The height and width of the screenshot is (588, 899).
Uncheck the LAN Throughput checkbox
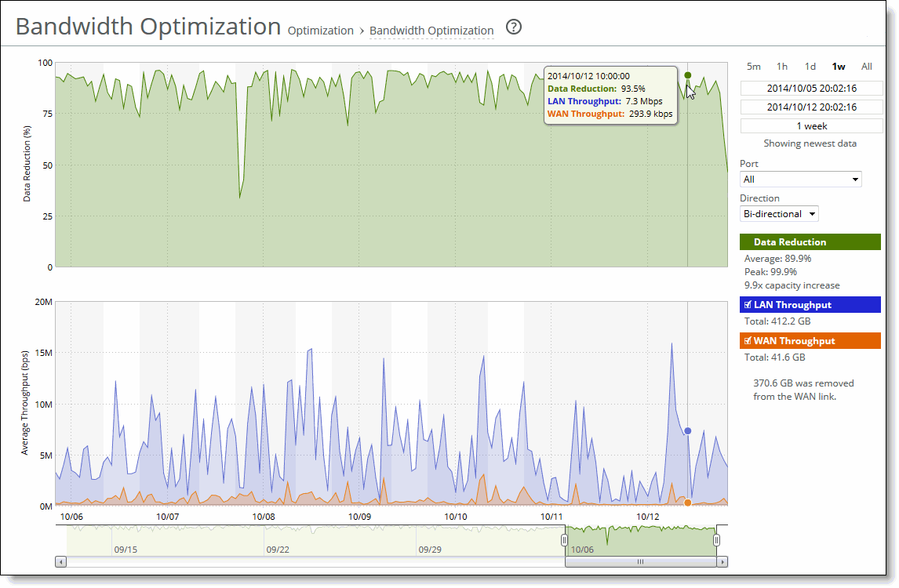click(747, 304)
